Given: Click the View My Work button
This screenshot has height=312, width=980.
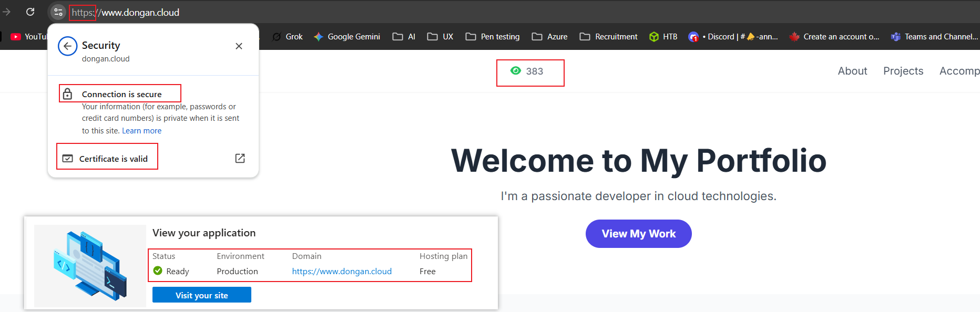Looking at the screenshot, I should (638, 234).
